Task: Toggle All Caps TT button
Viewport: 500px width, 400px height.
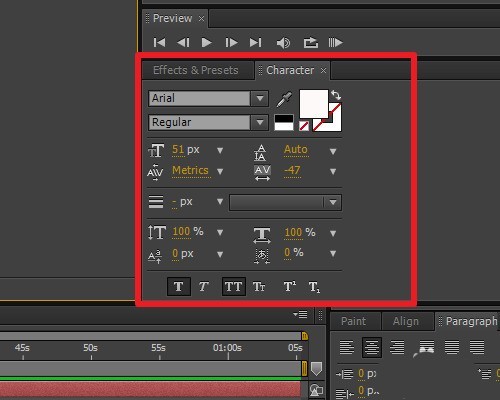Action: (x=234, y=286)
